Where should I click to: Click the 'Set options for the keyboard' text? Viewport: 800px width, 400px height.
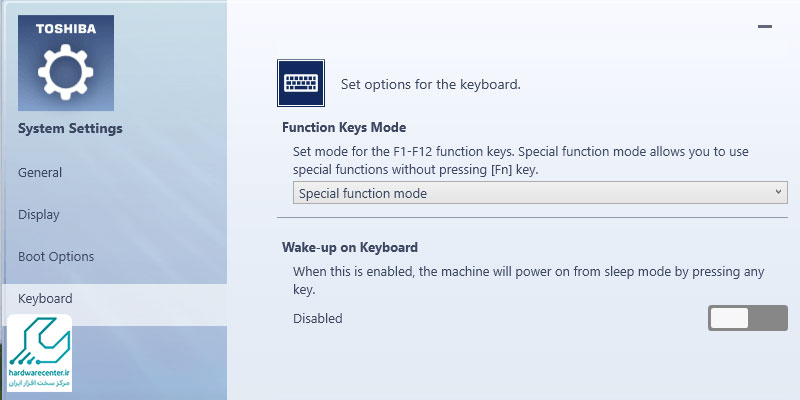[x=431, y=84]
